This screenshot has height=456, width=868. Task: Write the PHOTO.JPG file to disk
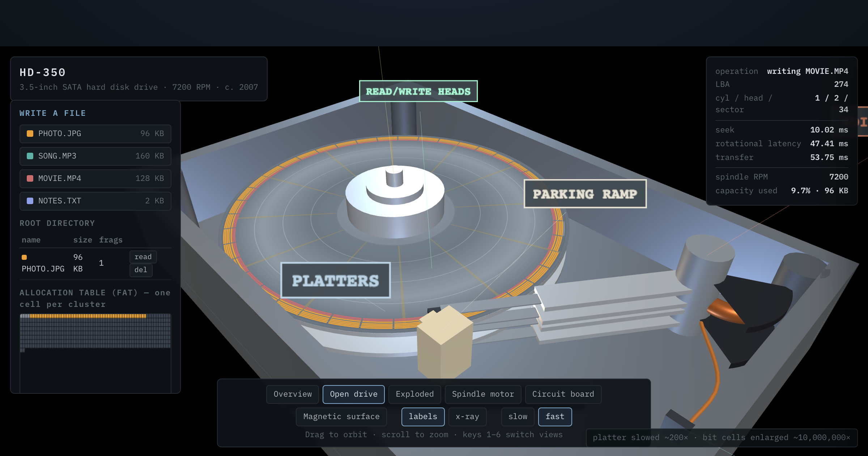pyautogui.click(x=95, y=134)
